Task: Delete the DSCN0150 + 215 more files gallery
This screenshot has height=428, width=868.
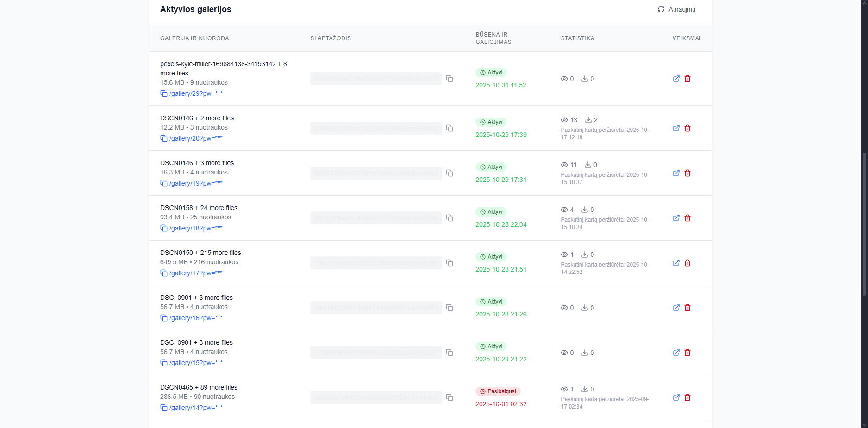Action: (687, 262)
